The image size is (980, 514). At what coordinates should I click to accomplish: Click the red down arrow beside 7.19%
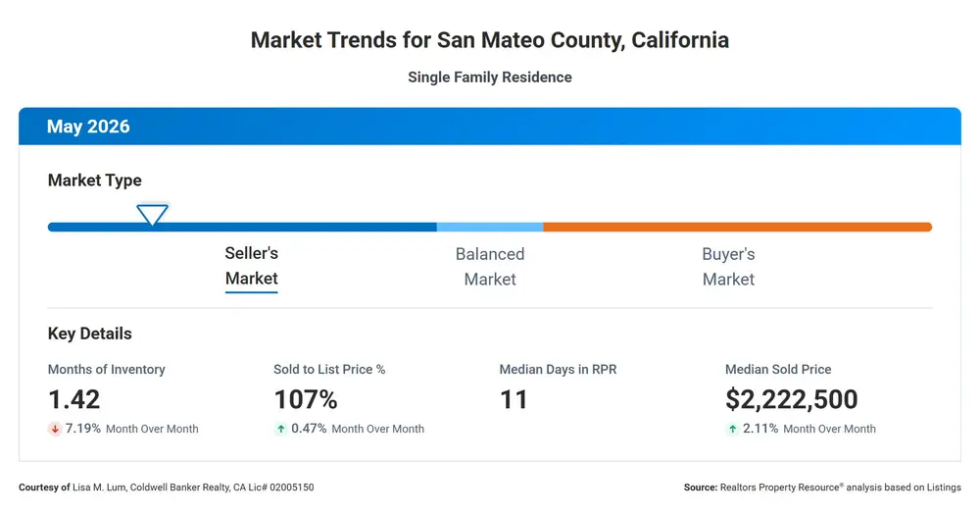[x=55, y=429]
